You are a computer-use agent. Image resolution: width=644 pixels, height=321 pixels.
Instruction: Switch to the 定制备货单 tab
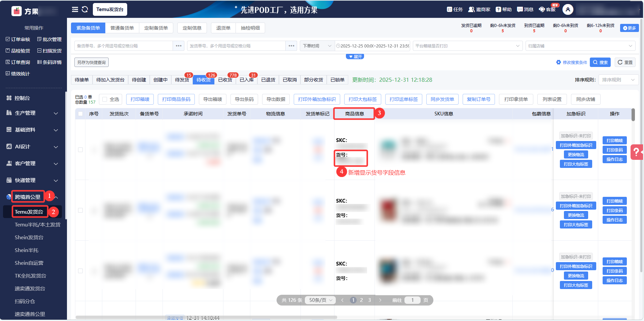click(x=156, y=28)
